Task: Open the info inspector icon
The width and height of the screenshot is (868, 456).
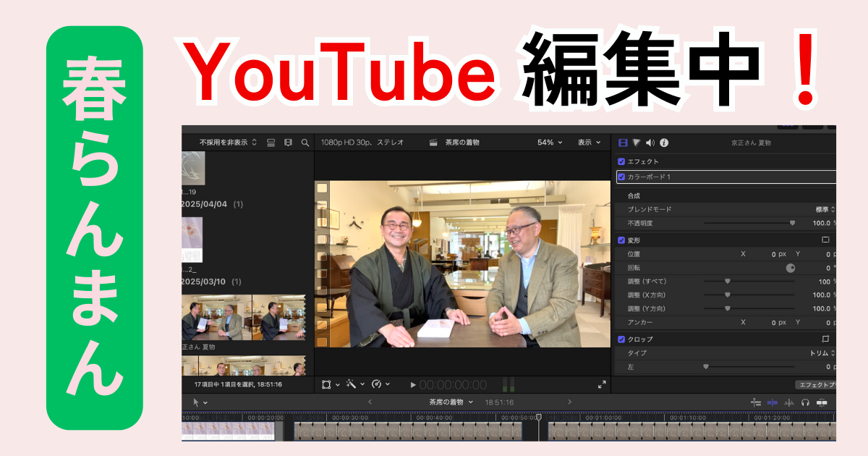Action: pyautogui.click(x=664, y=143)
